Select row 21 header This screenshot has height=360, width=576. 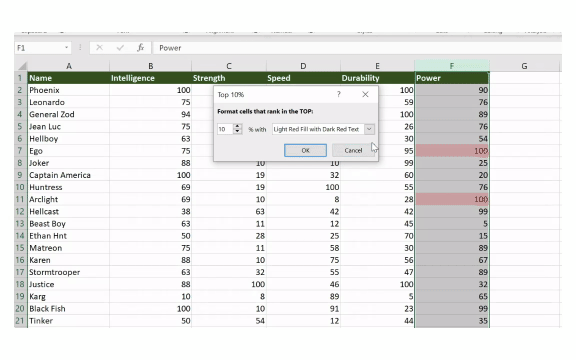click(x=21, y=321)
